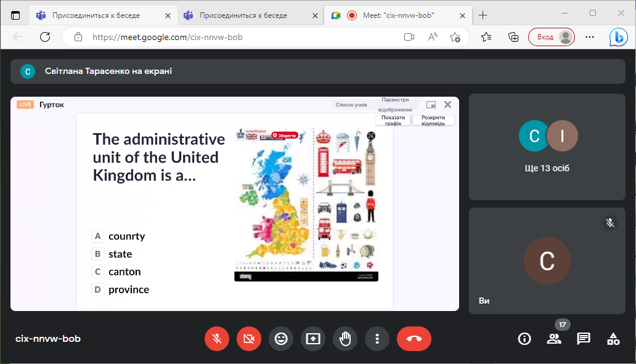Click the Розкрити відповідь button
Image resolution: width=636 pixels, height=364 pixels.
(433, 120)
